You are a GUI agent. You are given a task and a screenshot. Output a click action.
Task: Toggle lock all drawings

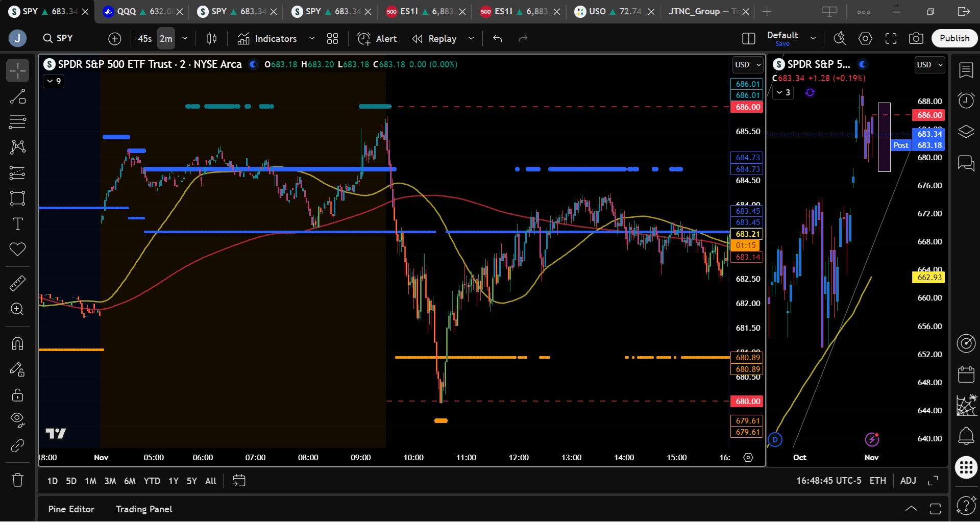[17, 394]
